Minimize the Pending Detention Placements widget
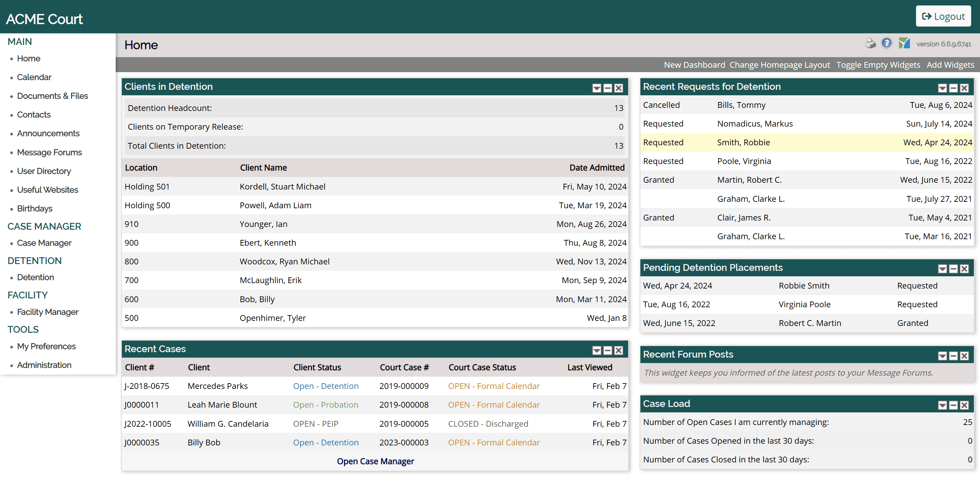The image size is (980, 491). (x=953, y=269)
